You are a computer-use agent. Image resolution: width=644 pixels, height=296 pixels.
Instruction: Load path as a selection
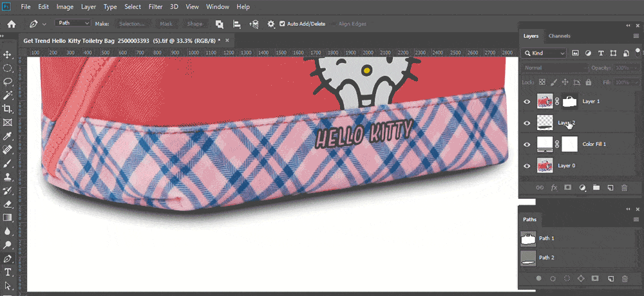click(567, 279)
